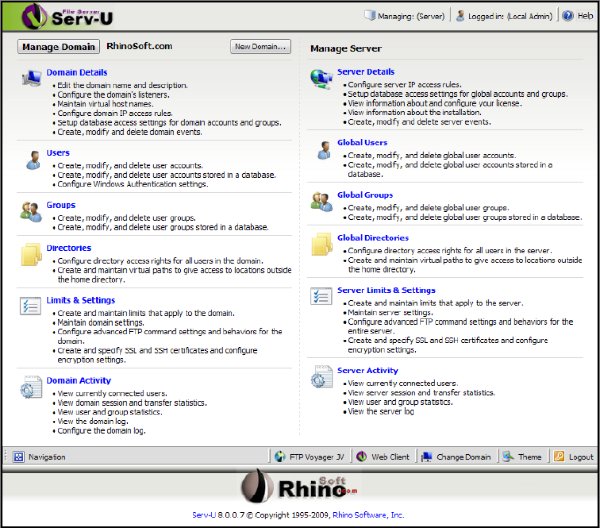
Task: Open Web Client from the toolbar
Action: [390, 457]
